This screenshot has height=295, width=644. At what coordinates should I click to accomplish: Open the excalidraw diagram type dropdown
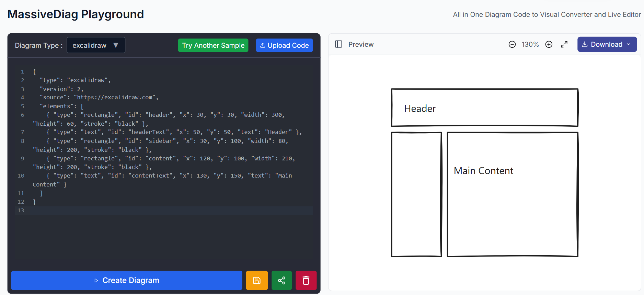pyautogui.click(x=96, y=45)
